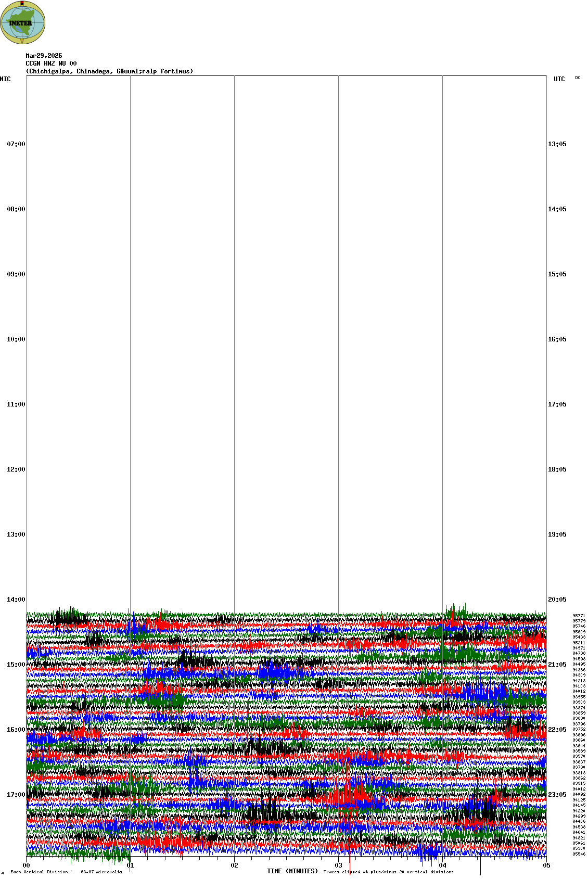This screenshot has width=588, height=879.
Task: Select the 07:00 local time label
Action: tap(16, 144)
